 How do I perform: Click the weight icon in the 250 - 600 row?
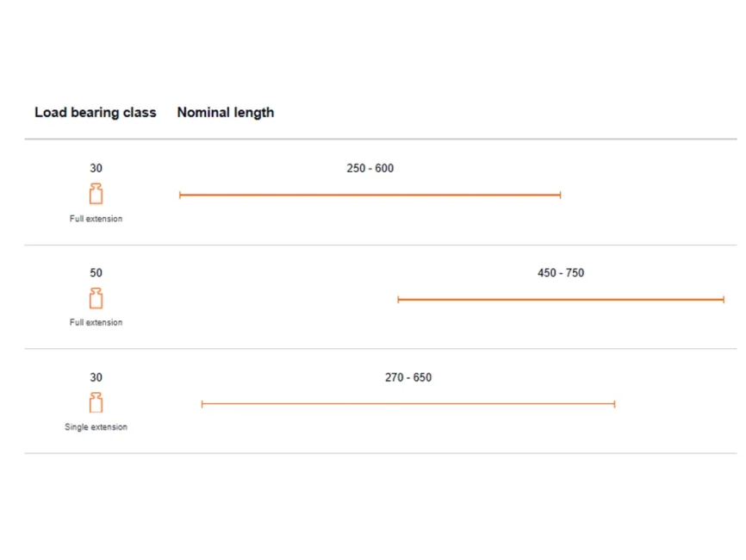(96, 195)
